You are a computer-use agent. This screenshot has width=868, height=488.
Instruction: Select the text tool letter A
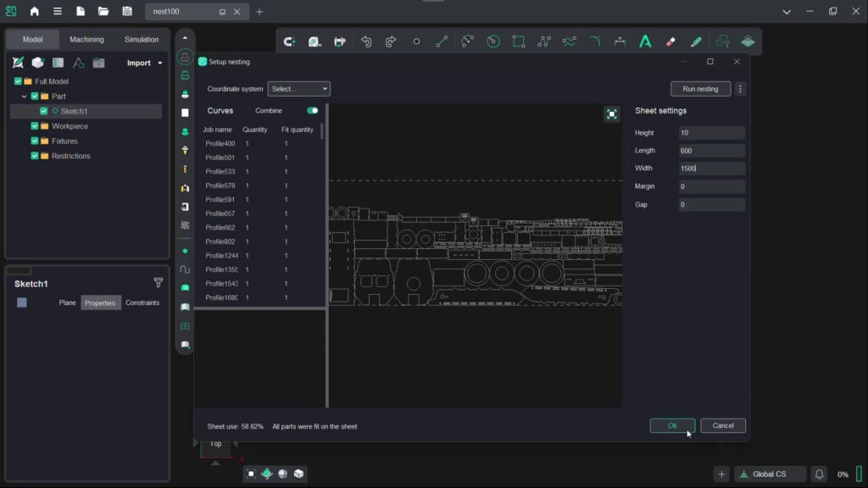pos(645,42)
